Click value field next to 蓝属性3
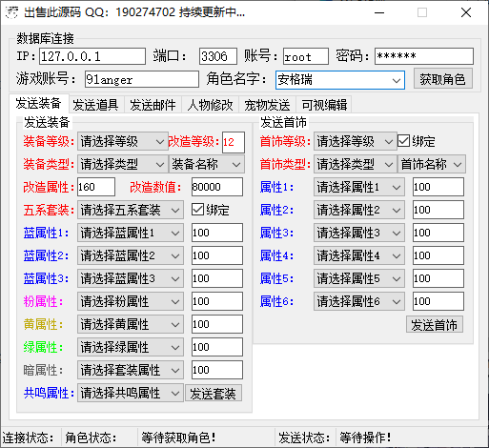489x448 pixels. coord(217,278)
